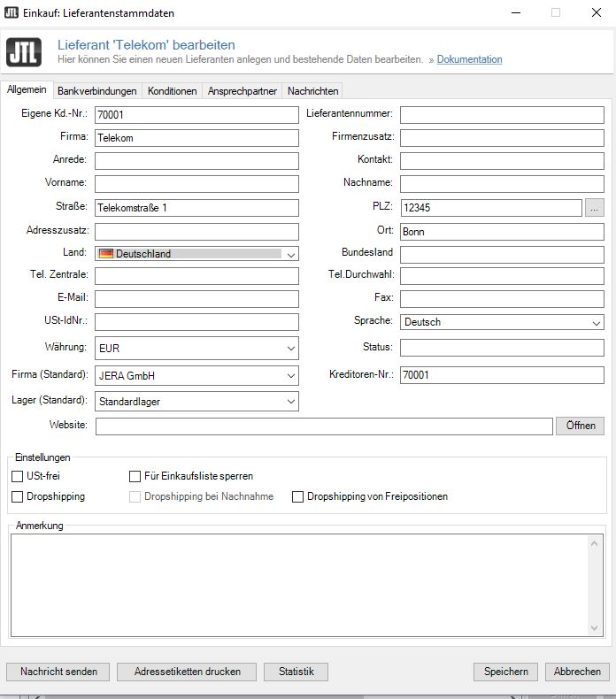
Task: Click the Website input field
Action: pos(324,426)
